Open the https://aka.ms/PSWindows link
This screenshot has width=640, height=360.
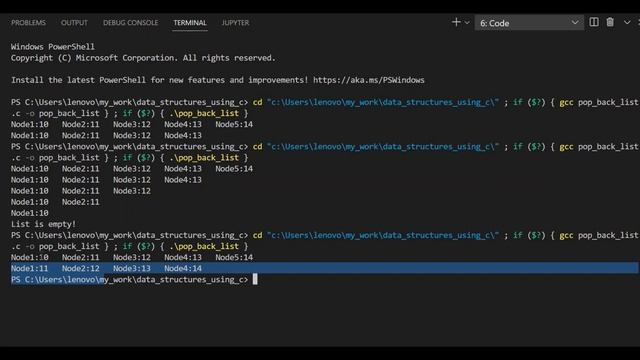point(369,80)
